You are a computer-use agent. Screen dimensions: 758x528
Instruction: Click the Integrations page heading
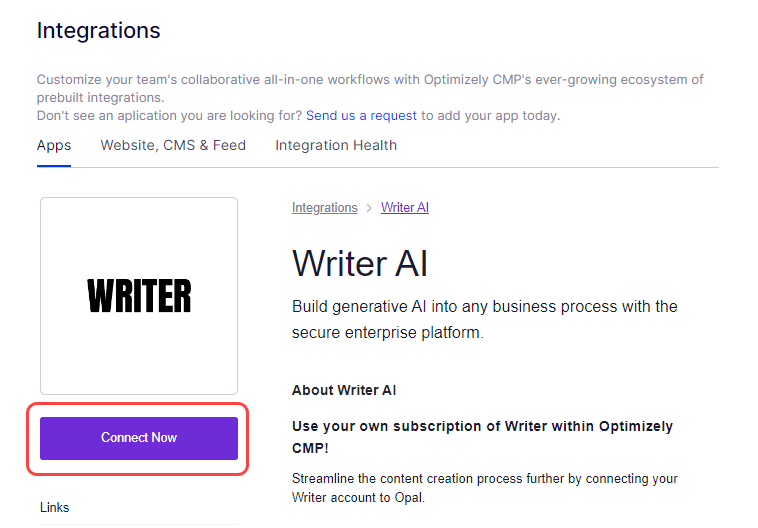tap(98, 30)
